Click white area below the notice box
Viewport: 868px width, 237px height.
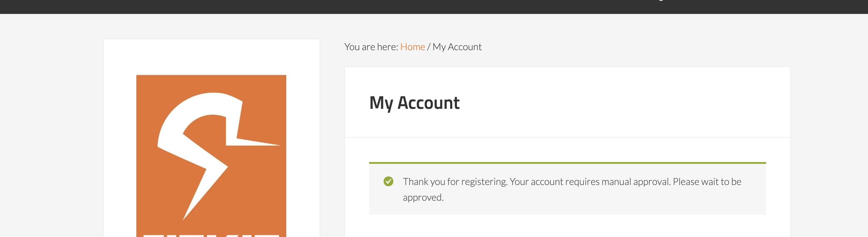pos(567,226)
